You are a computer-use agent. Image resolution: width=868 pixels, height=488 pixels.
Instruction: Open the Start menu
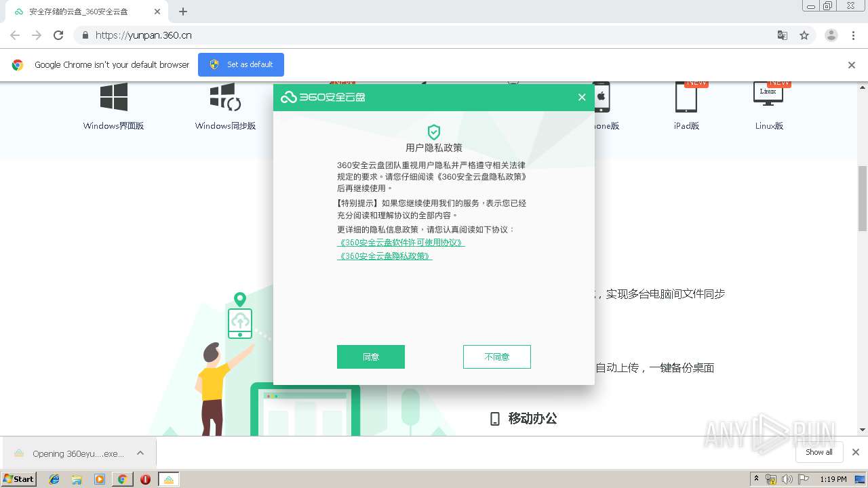click(x=19, y=479)
